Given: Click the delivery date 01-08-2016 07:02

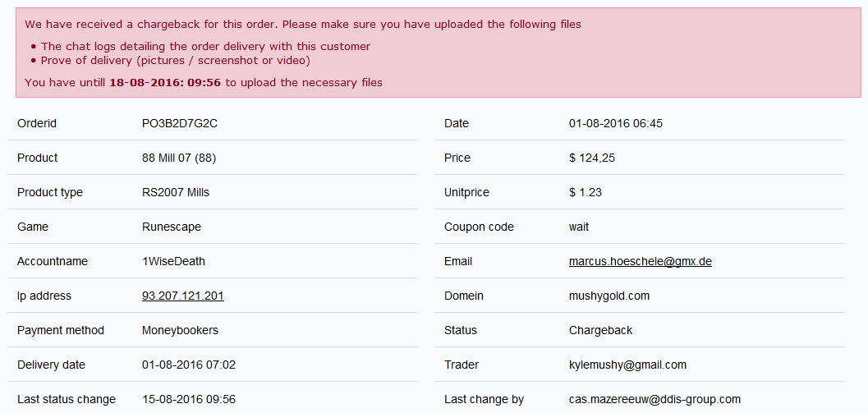Looking at the screenshot, I should click(x=188, y=365).
